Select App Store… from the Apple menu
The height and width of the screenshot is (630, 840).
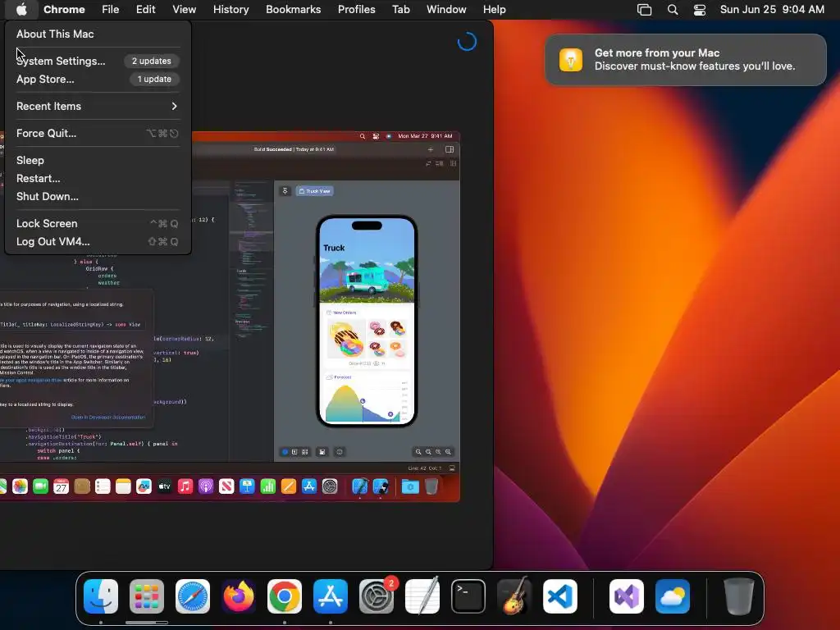(98, 80)
